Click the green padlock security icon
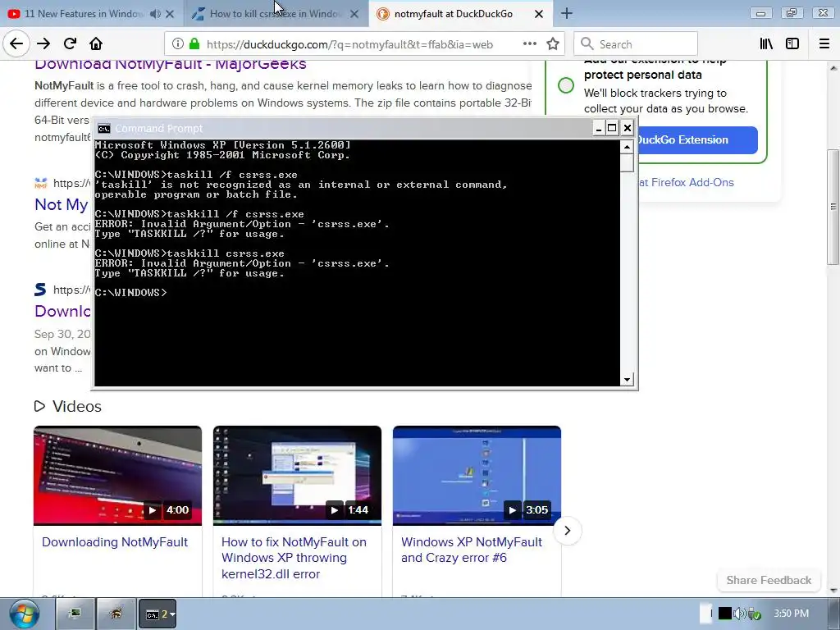This screenshot has width=840, height=630. coord(195,44)
